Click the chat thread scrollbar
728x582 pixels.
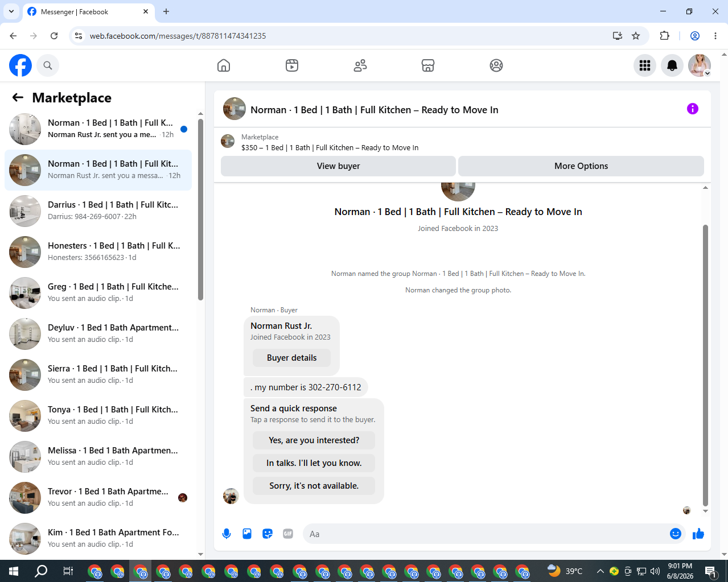coord(705,364)
